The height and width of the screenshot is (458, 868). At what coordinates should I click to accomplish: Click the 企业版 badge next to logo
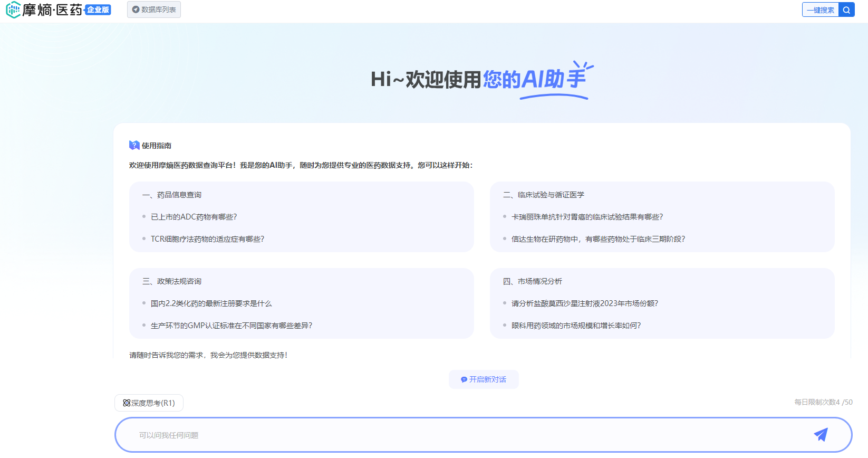coord(98,10)
